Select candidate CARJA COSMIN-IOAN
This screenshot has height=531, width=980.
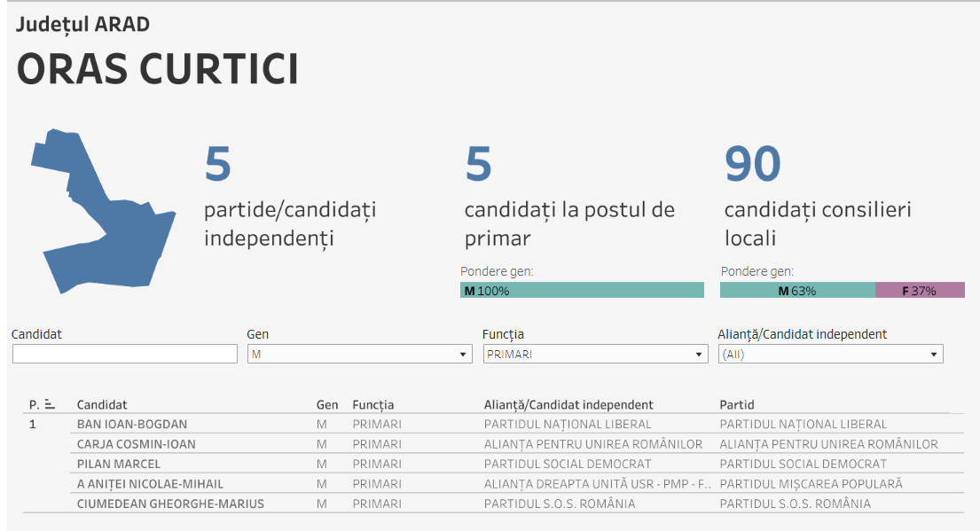137,444
